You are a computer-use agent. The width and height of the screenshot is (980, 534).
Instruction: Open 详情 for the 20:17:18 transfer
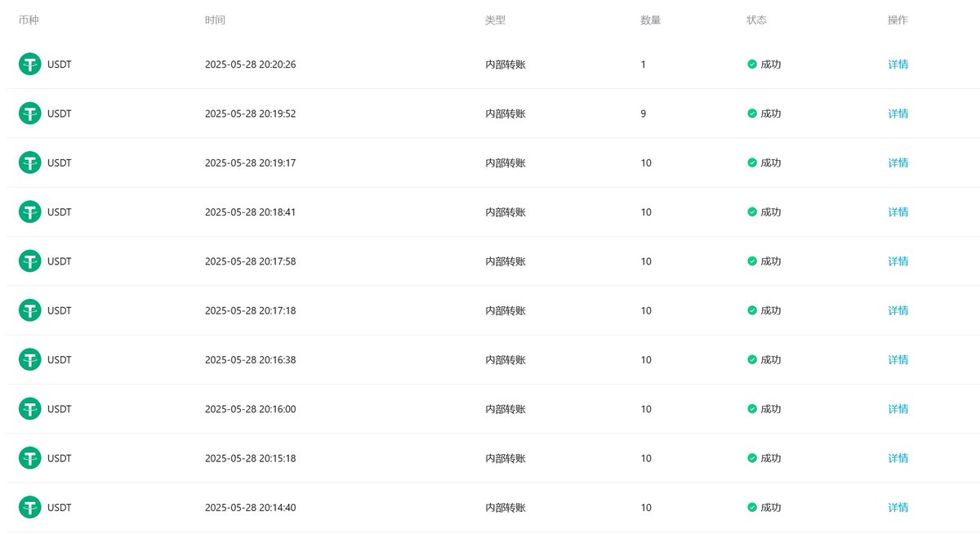(x=898, y=310)
